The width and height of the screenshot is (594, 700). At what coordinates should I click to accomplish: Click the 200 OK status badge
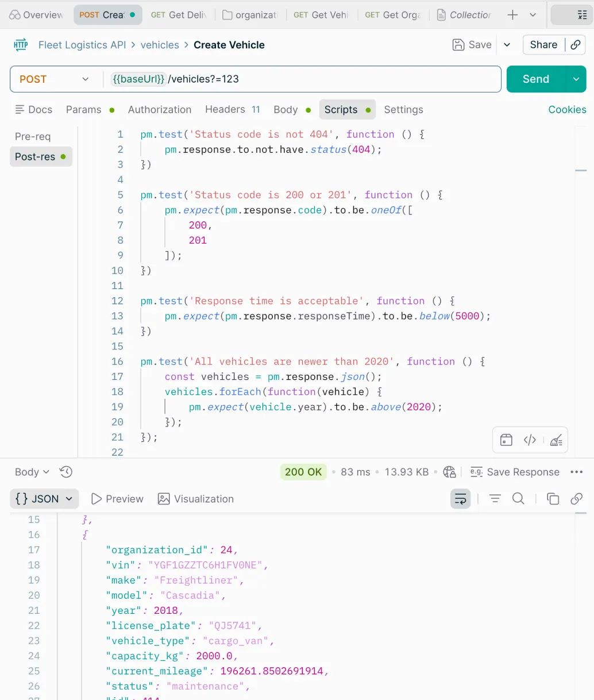(x=303, y=472)
